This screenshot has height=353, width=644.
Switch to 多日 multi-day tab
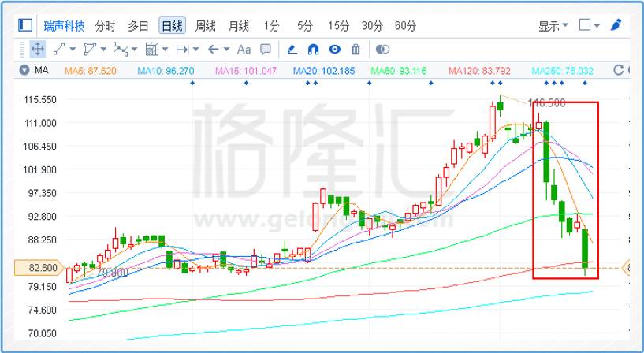(x=138, y=26)
